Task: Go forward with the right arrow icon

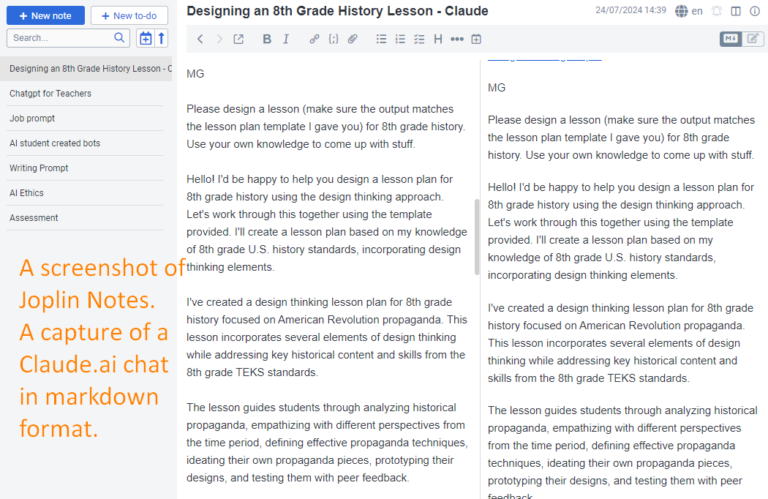Action: pyautogui.click(x=219, y=39)
